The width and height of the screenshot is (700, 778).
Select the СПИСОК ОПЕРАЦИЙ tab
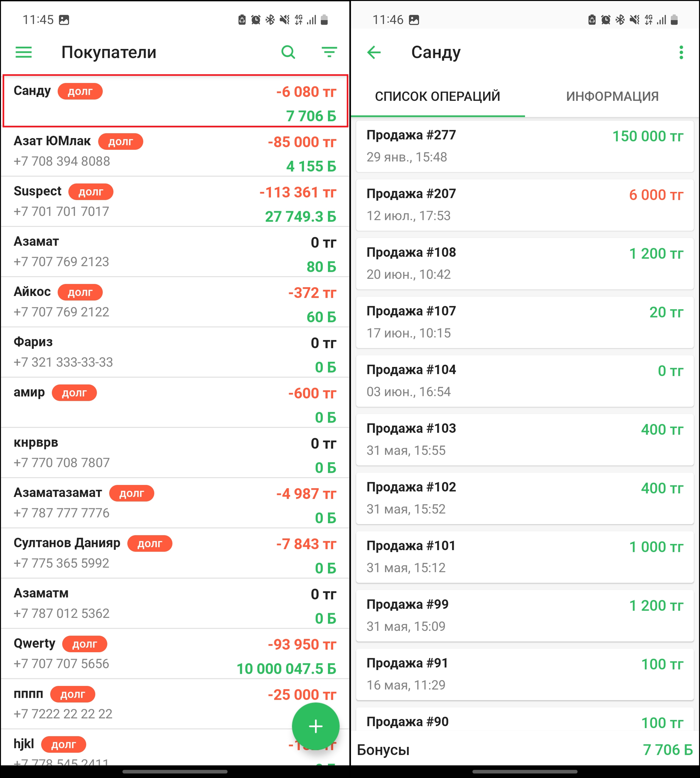(x=437, y=96)
